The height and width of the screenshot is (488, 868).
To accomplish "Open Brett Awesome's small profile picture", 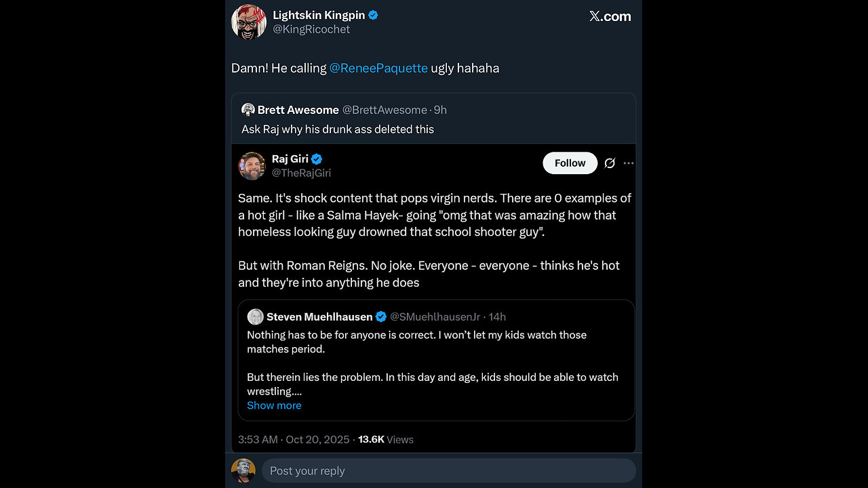I will [248, 110].
